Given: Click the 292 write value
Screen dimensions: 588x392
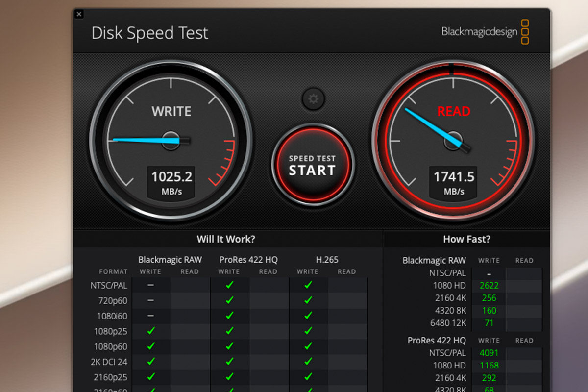Looking at the screenshot, I should (x=489, y=378).
